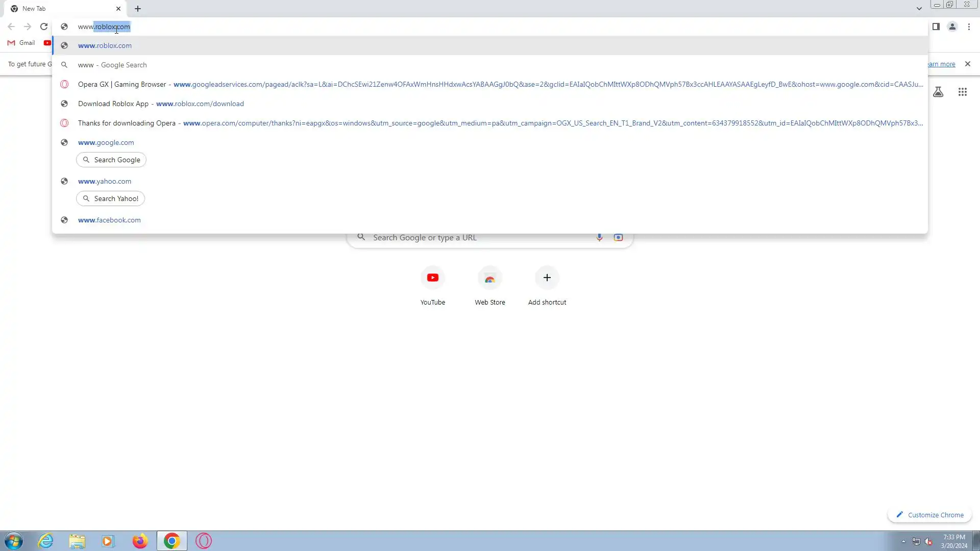Click the Search Google chip

111,160
